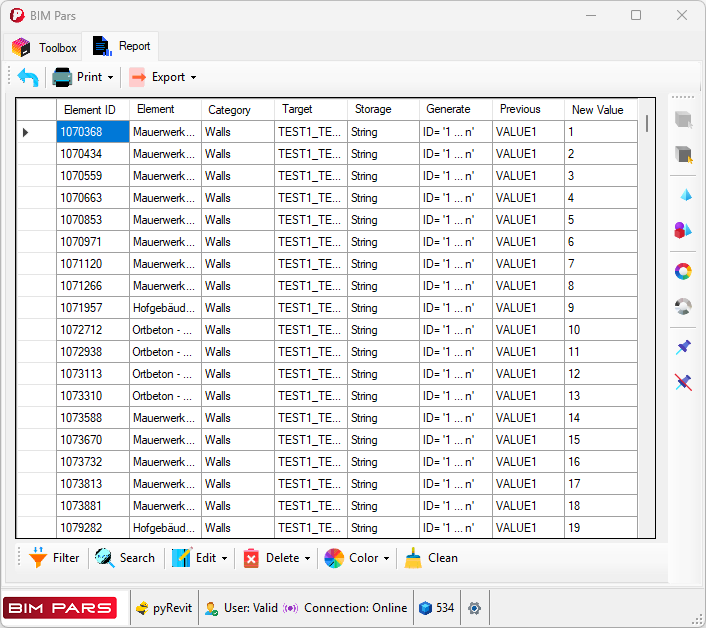Click the blue back arrow icon
Image resolution: width=706 pixels, height=628 pixels.
coord(28,77)
